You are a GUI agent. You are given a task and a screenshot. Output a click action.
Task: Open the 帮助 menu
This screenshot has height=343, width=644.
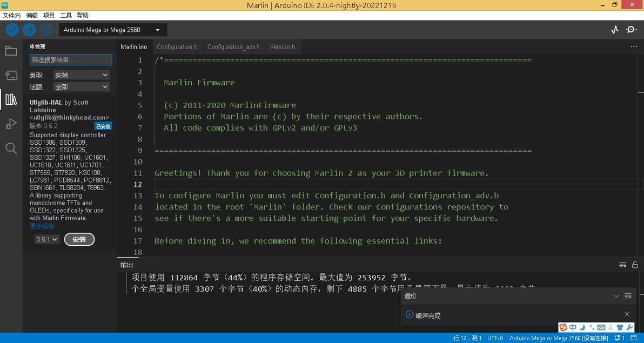(x=83, y=15)
